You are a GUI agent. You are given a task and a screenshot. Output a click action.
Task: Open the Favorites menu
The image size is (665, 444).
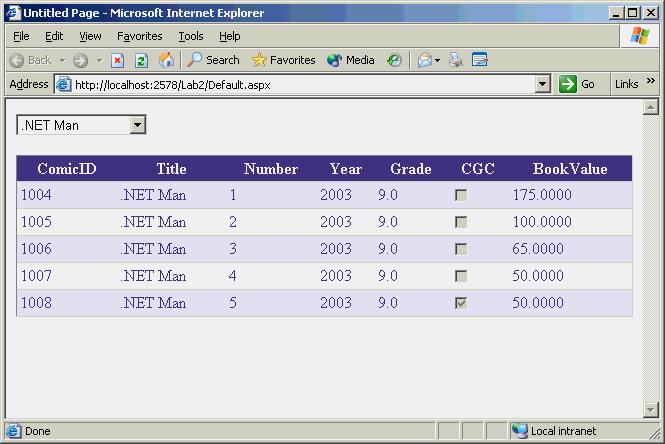pyautogui.click(x=140, y=36)
